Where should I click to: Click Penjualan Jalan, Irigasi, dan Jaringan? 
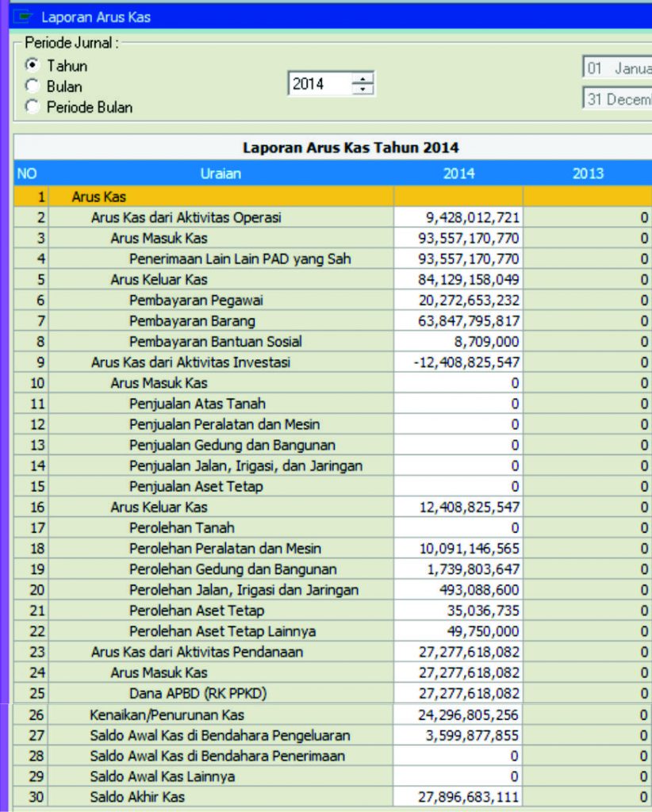[245, 466]
